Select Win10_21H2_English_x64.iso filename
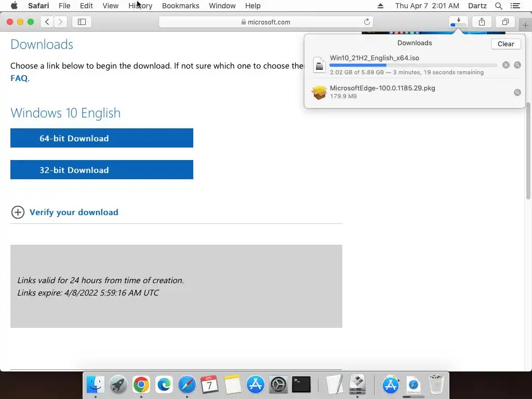Screen dimensions: 532x399 pyautogui.click(x=374, y=58)
